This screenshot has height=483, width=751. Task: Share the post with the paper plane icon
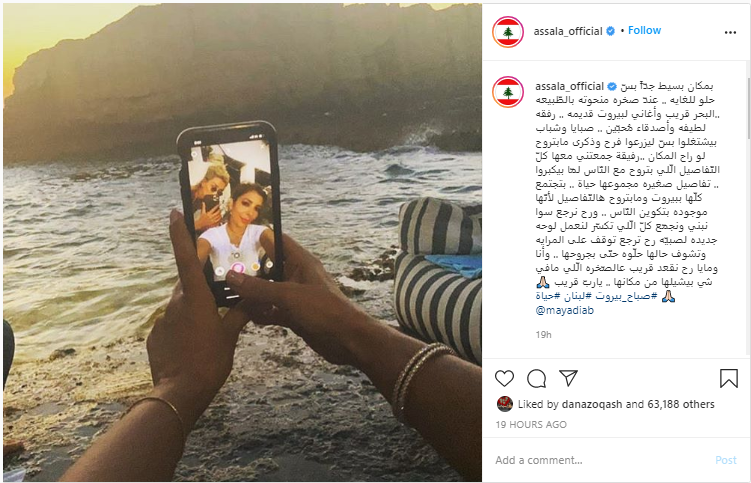click(569, 378)
